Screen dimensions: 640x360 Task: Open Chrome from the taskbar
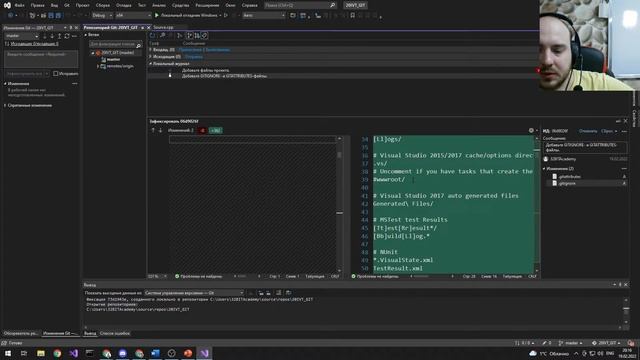[x=57, y=353]
